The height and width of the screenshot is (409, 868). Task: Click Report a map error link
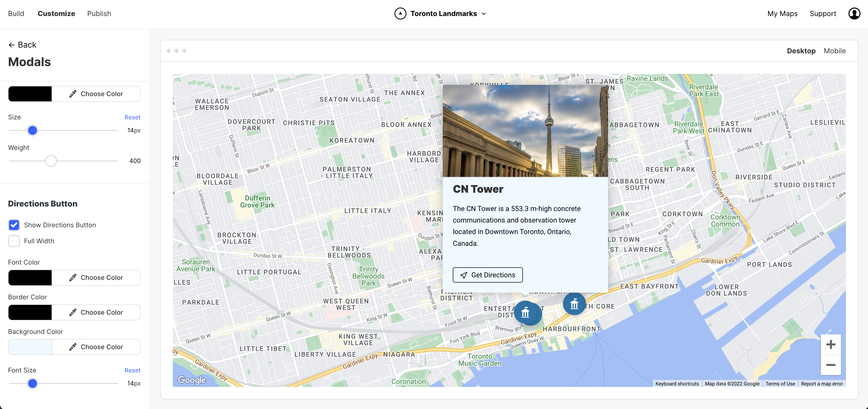tap(821, 384)
